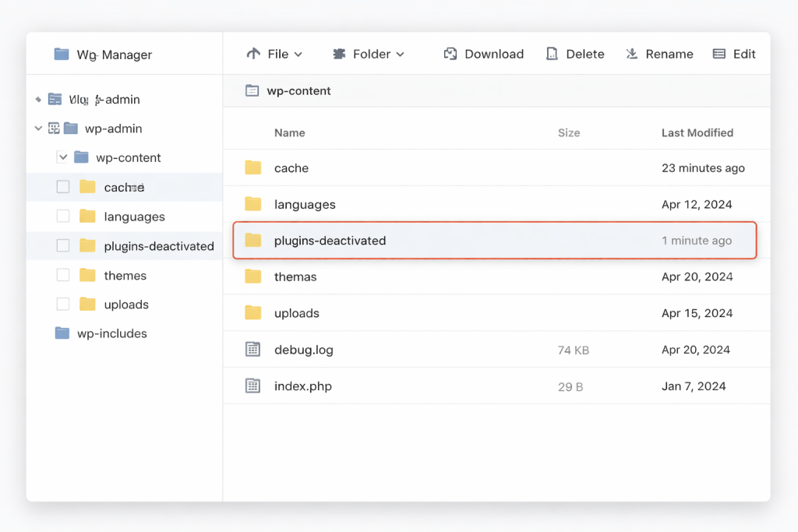Click the uploads folder icon in sidebar
Viewport: 798px width, 532px height.
pos(87,304)
